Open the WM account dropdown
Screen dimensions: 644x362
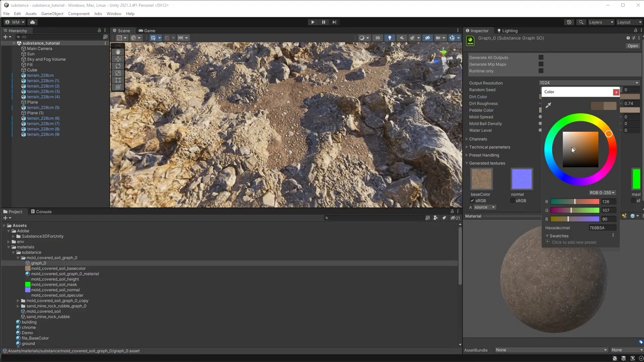pyautogui.click(x=14, y=22)
